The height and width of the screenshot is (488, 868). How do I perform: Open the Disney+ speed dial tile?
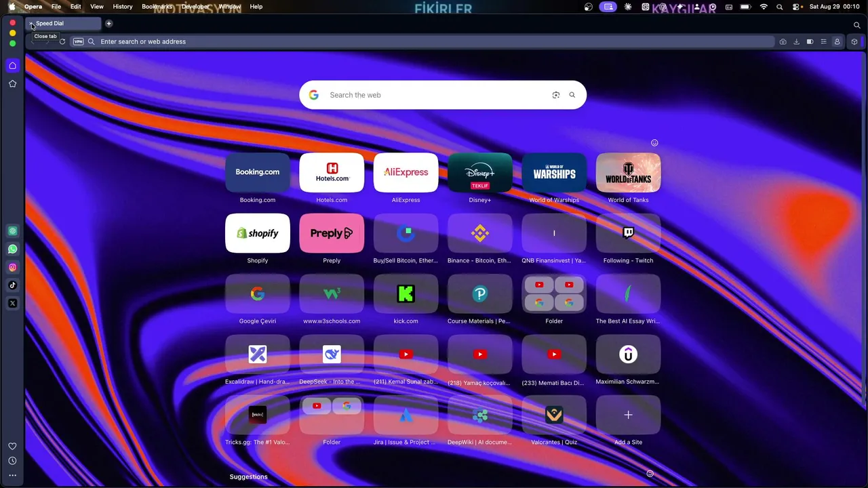(480, 173)
